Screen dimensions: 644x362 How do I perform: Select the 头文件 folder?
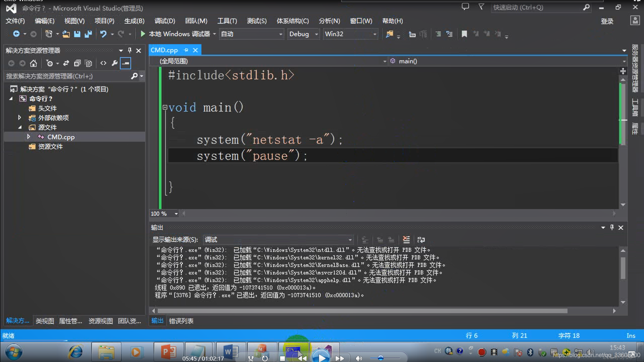point(47,108)
